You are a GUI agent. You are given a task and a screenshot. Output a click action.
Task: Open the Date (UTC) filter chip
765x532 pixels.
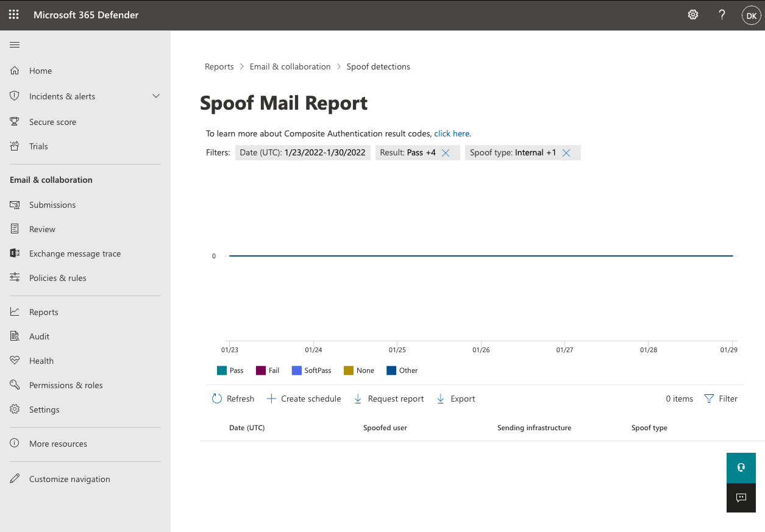click(x=302, y=152)
